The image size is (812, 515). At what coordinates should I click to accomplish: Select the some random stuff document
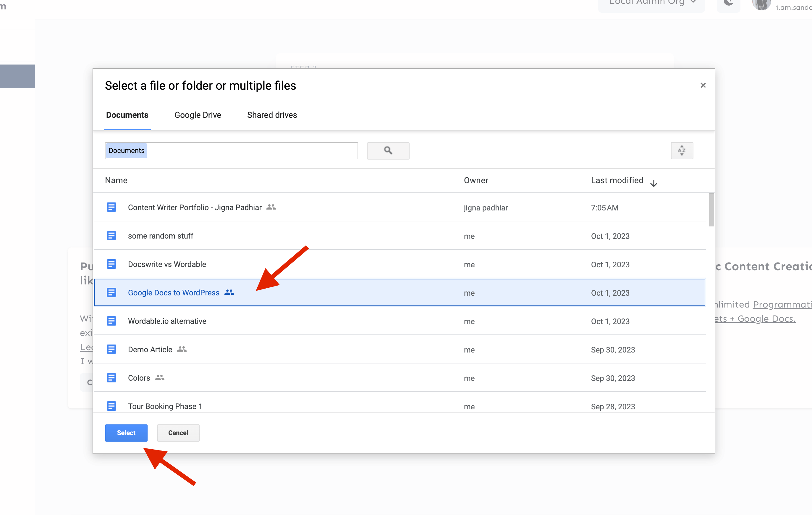(x=160, y=236)
